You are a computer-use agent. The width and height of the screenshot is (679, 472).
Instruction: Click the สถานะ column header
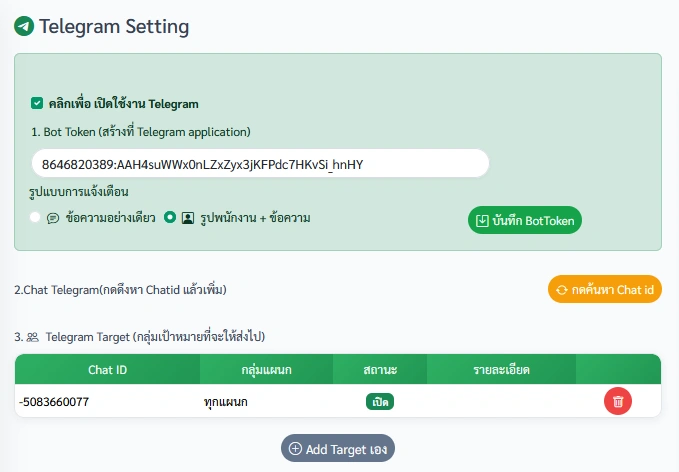pyautogui.click(x=380, y=369)
